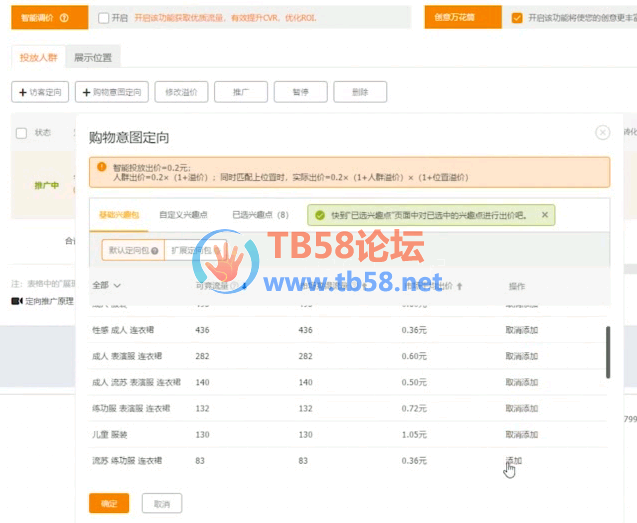Open the 已选兴趣点 (8) tab
This screenshot has width=637, height=523.
pos(260,215)
